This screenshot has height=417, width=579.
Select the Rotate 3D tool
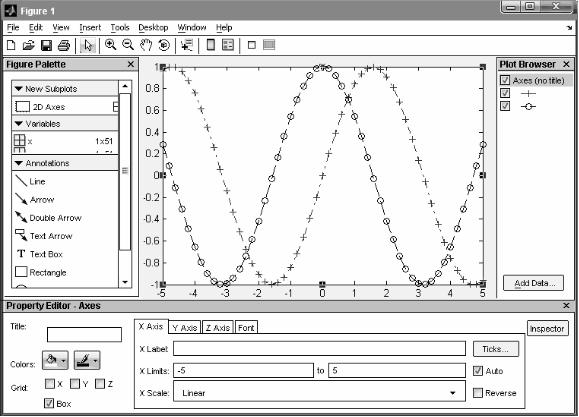click(x=164, y=45)
